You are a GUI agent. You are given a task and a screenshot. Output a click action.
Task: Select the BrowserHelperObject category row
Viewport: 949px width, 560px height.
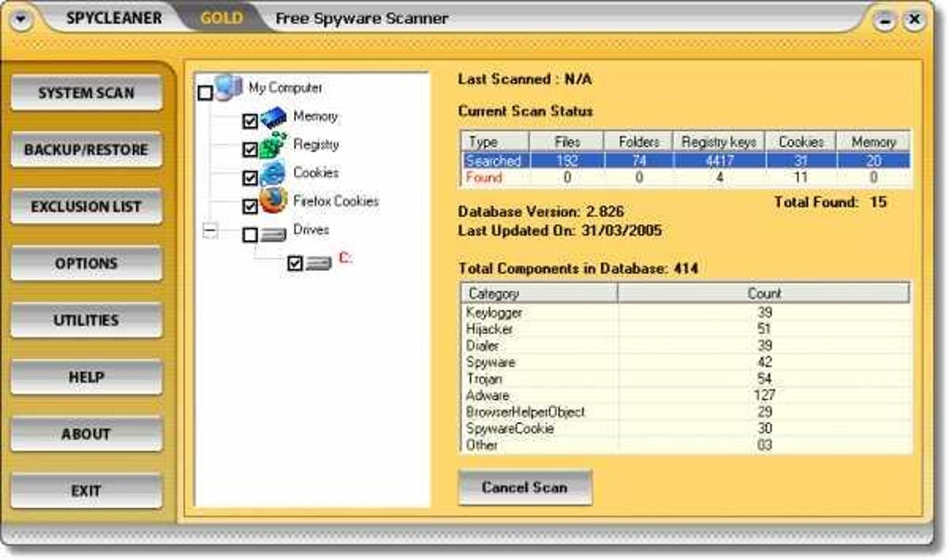686,412
